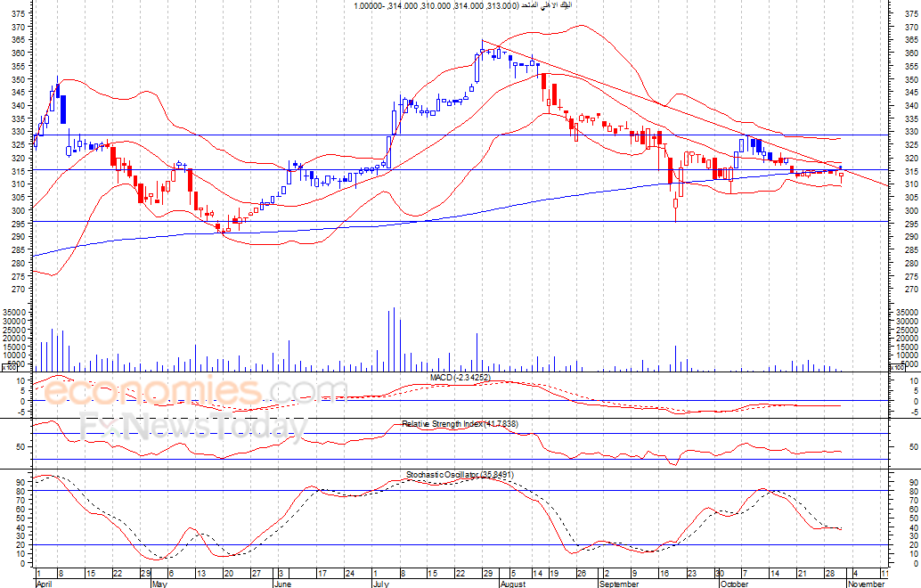The image size is (921, 588).
Task: Click the May month label
Action: click(159, 584)
